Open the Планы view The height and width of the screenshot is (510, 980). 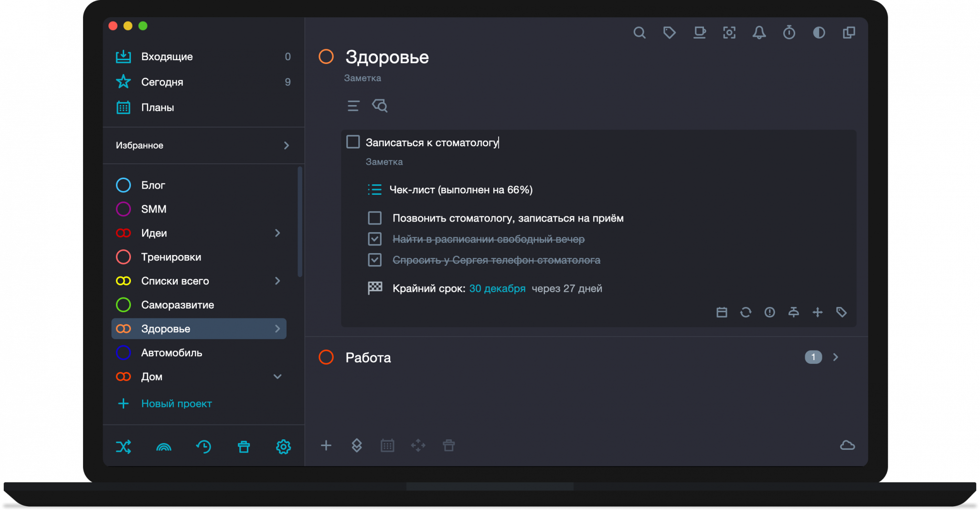click(x=203, y=107)
